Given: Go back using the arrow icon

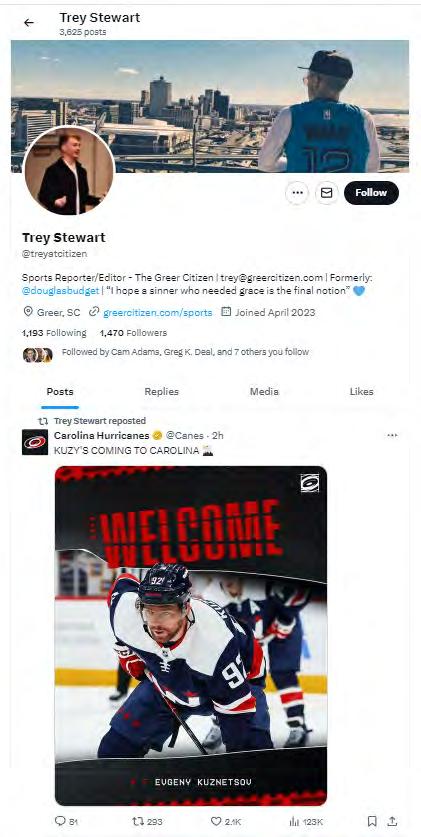Looking at the screenshot, I should point(28,22).
